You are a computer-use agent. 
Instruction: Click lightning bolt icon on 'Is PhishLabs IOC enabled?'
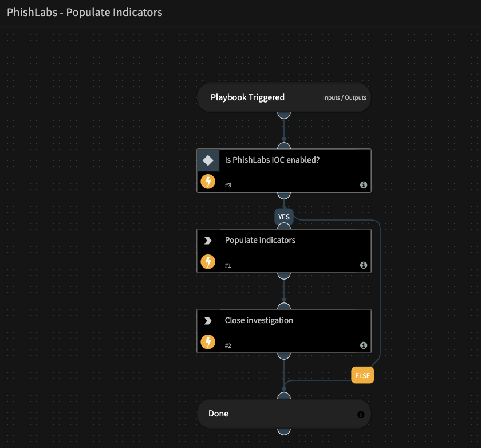tap(208, 182)
